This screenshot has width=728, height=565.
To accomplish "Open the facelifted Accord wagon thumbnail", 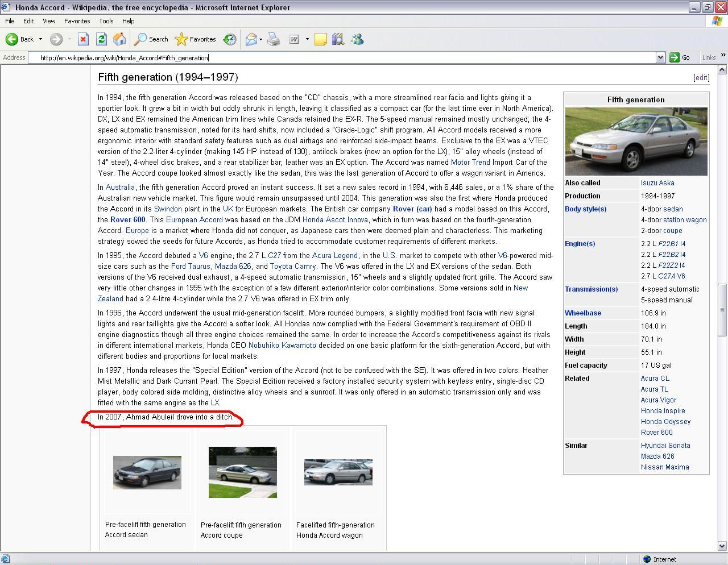I will (x=338, y=472).
